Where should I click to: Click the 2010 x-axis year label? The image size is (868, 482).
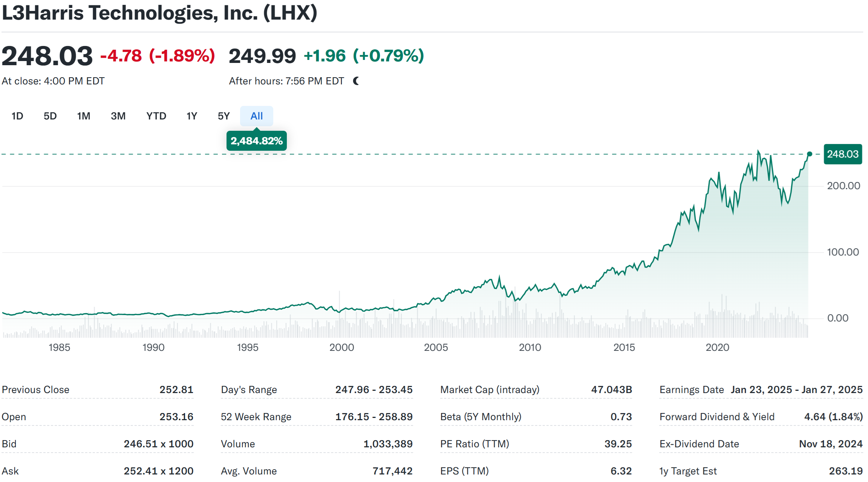pos(530,347)
